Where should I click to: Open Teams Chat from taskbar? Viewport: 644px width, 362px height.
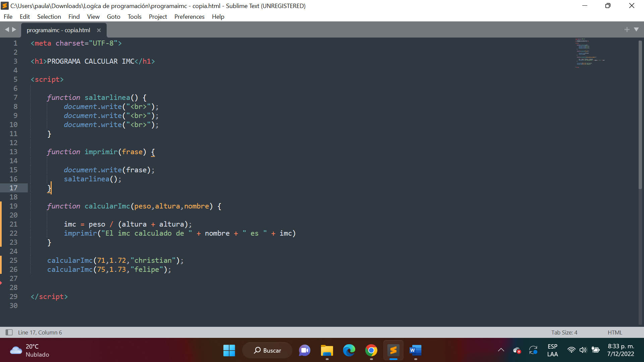(305, 350)
